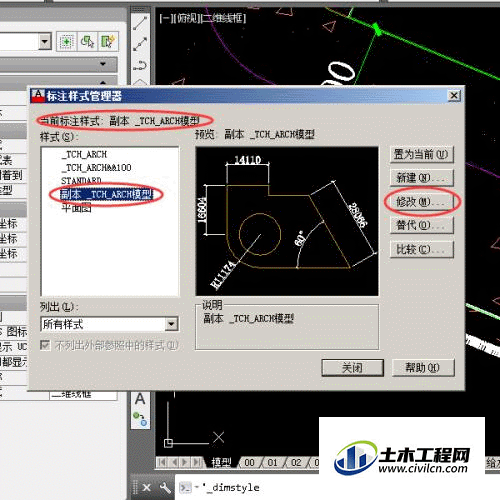Click the Select Objects icon in Properties palette
This screenshot has width=500, height=500.
[x=88, y=42]
